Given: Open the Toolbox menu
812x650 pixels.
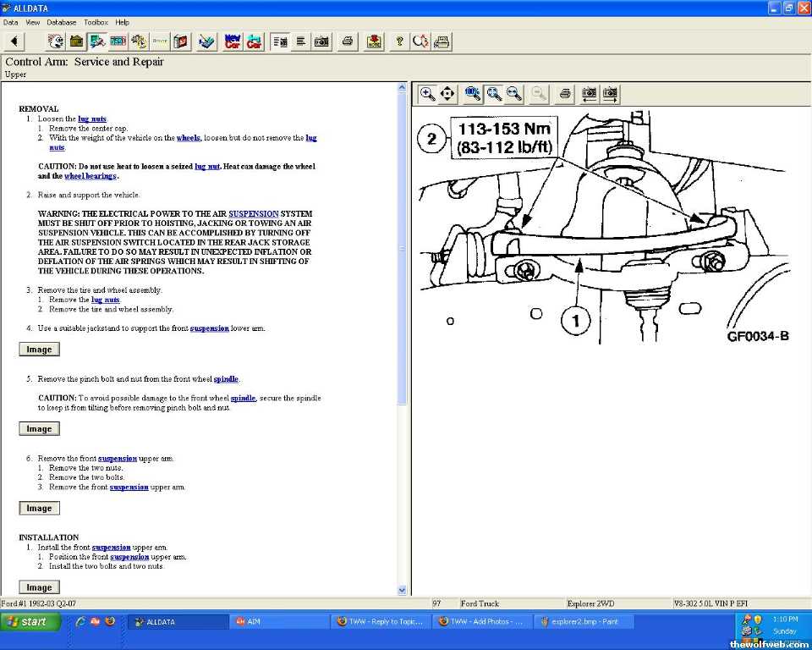Looking at the screenshot, I should 96,22.
